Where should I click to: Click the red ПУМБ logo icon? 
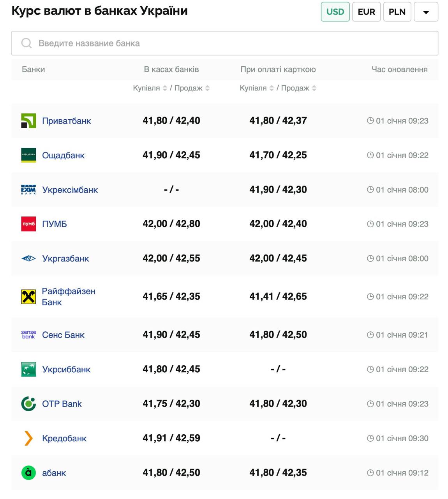28,224
